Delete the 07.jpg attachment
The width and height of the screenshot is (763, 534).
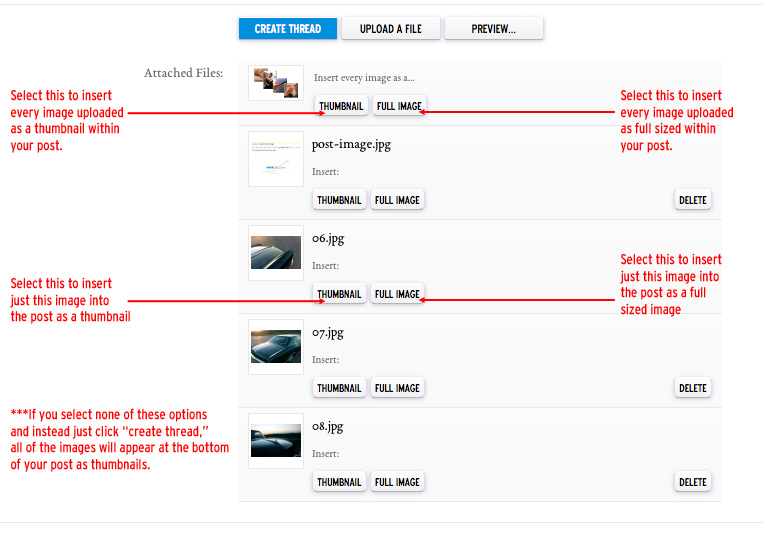692,388
